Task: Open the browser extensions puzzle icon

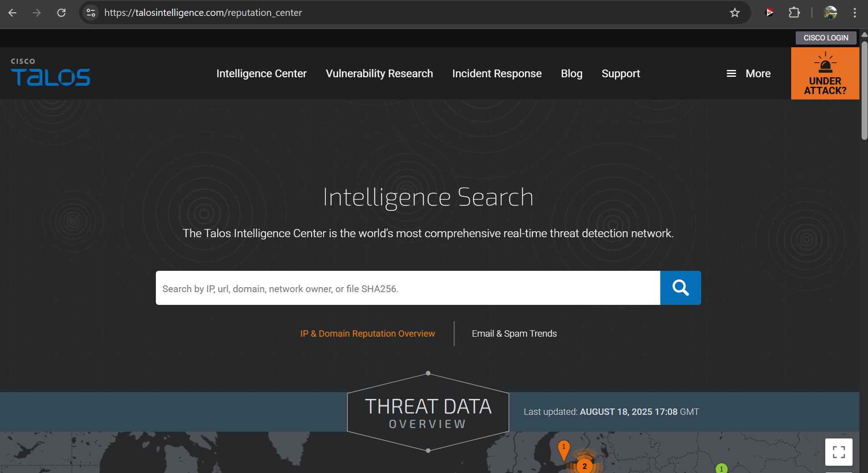Action: (794, 13)
